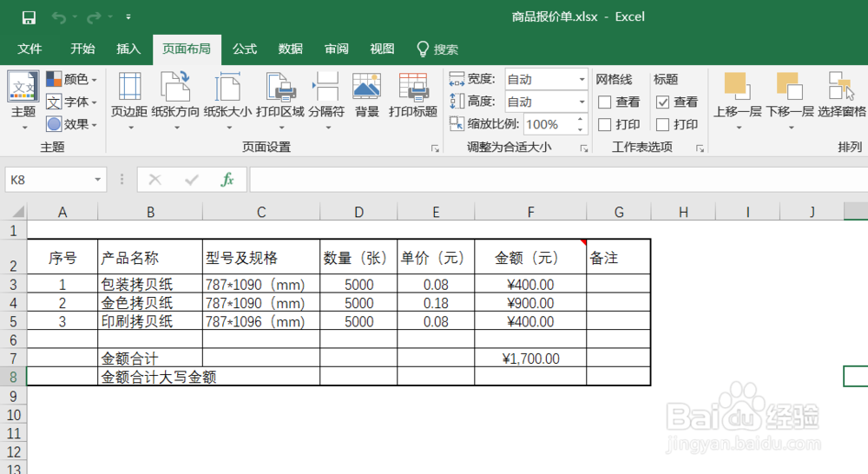Save the workbook with the Save icon
This screenshot has width=868, height=474.
(x=29, y=17)
